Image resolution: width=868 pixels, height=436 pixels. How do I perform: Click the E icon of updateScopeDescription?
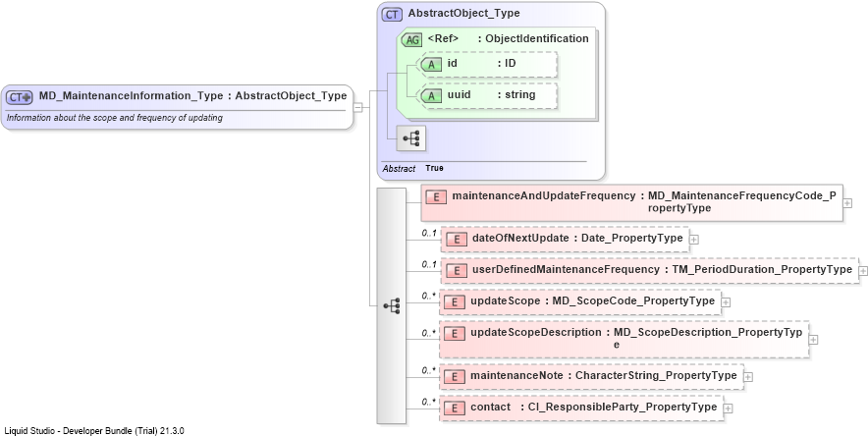[455, 334]
